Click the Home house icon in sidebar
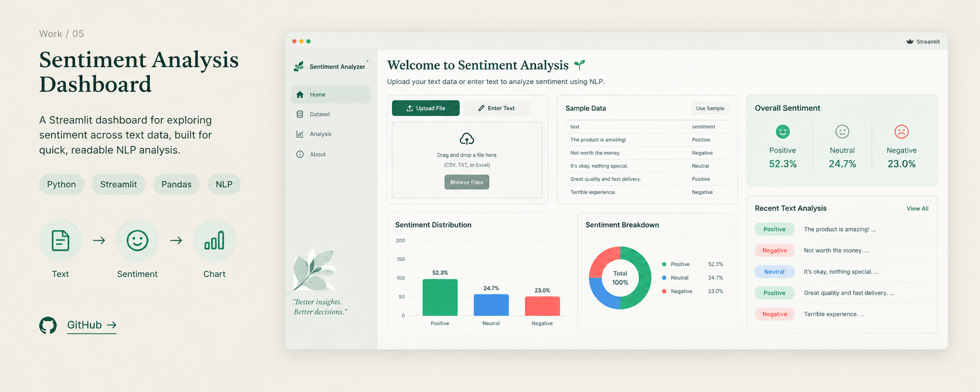This screenshot has width=980, height=392. [300, 94]
